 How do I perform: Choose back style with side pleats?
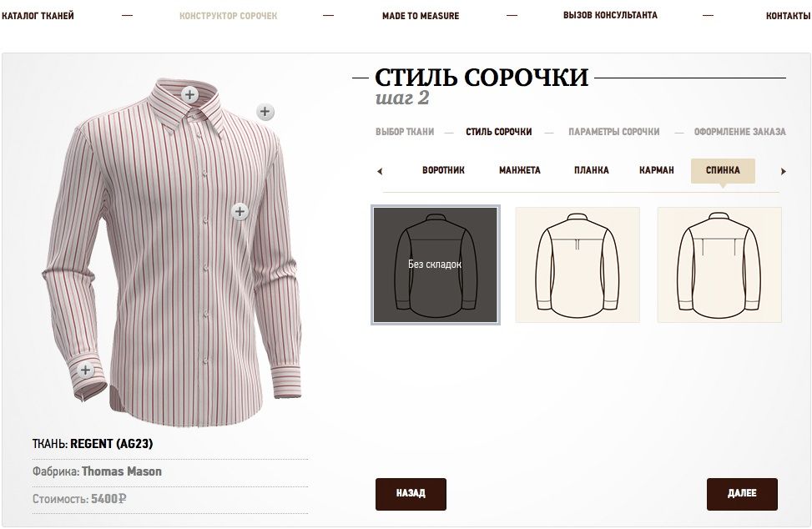(x=719, y=265)
